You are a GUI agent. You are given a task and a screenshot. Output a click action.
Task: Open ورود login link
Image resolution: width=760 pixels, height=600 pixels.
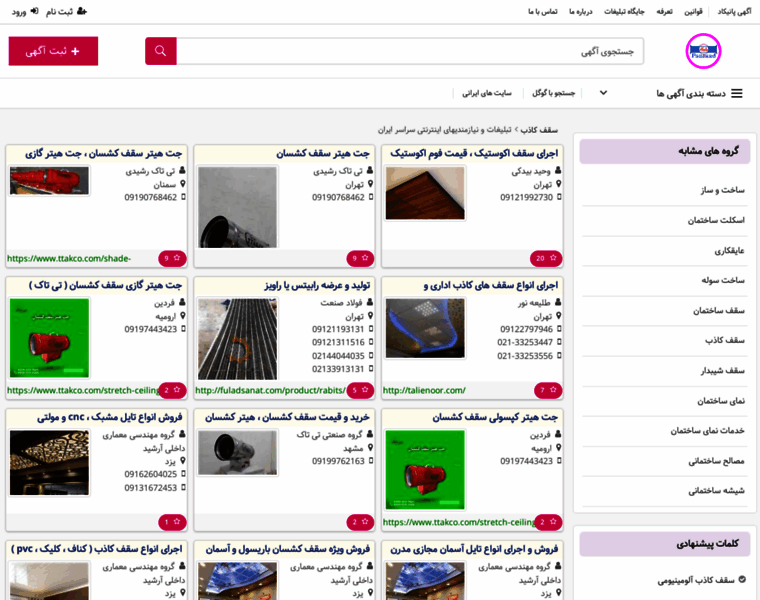(x=25, y=12)
